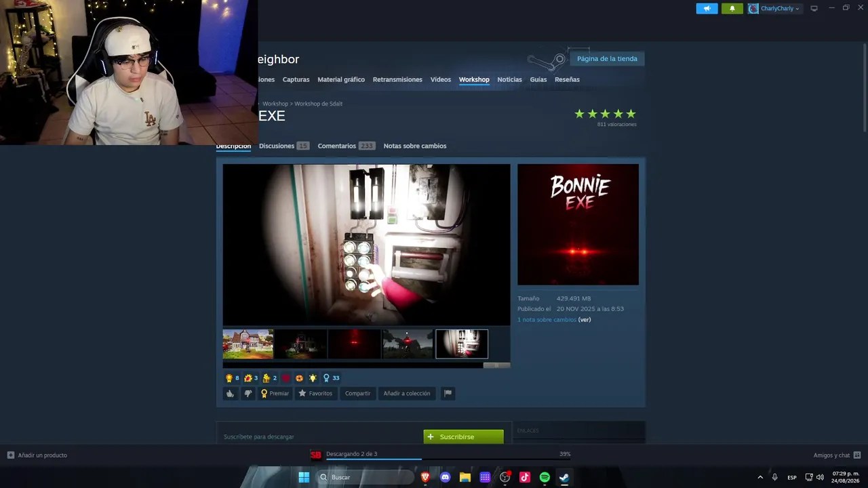
Task: Open File Explorer from the taskbar
Action: [x=465, y=477]
